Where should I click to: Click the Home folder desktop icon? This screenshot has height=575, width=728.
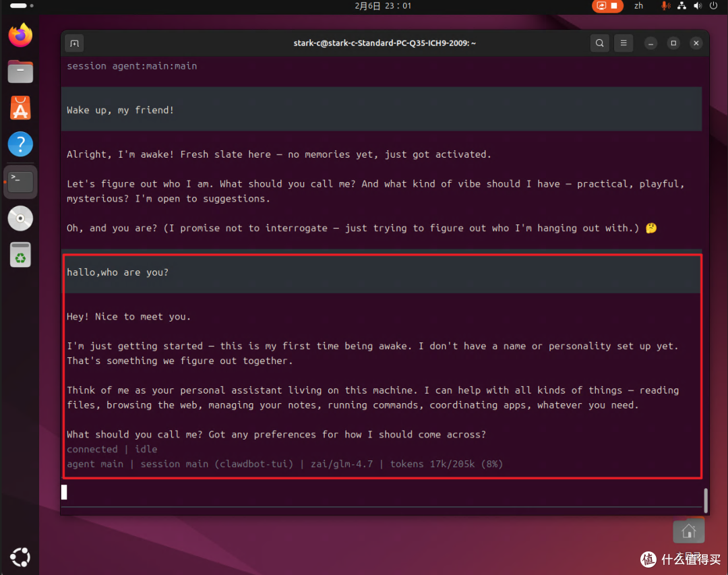pos(688,531)
